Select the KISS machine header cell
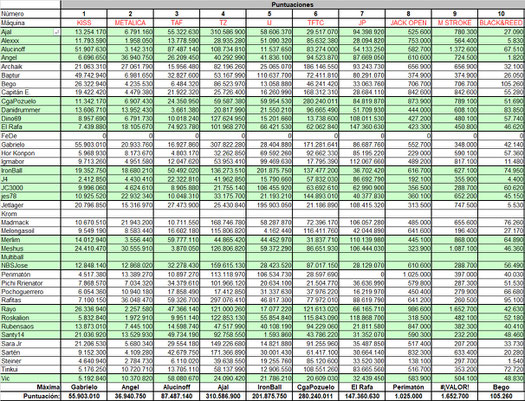 coord(84,23)
